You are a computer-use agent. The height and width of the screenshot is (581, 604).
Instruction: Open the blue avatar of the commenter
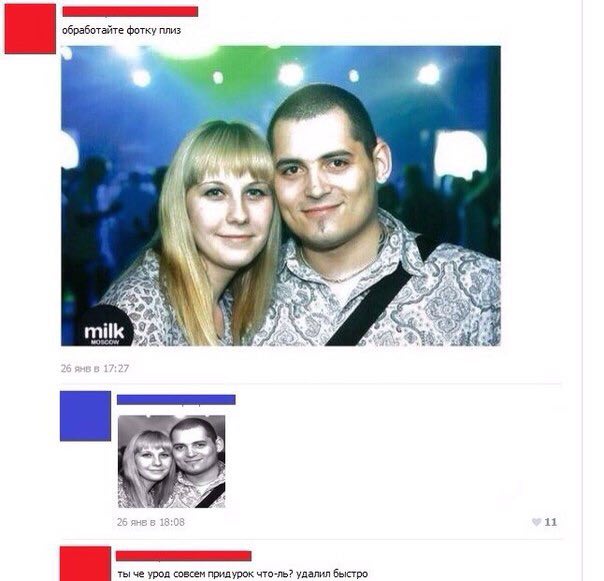86,416
